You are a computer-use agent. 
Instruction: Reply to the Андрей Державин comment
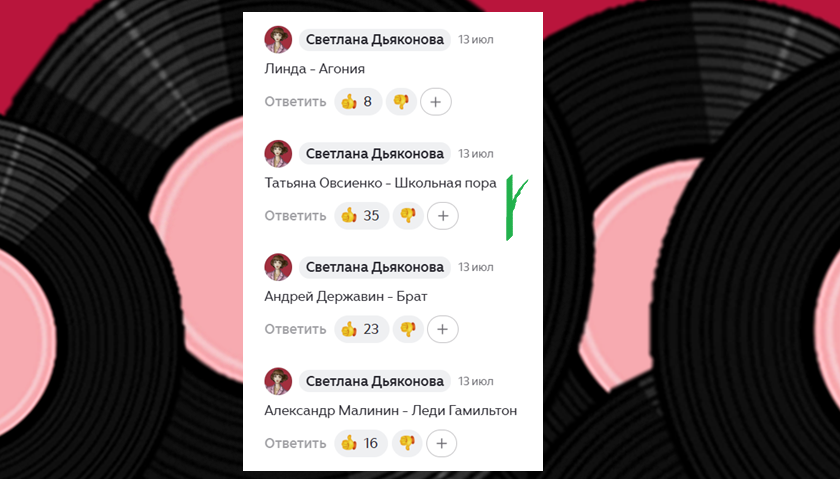tap(295, 329)
